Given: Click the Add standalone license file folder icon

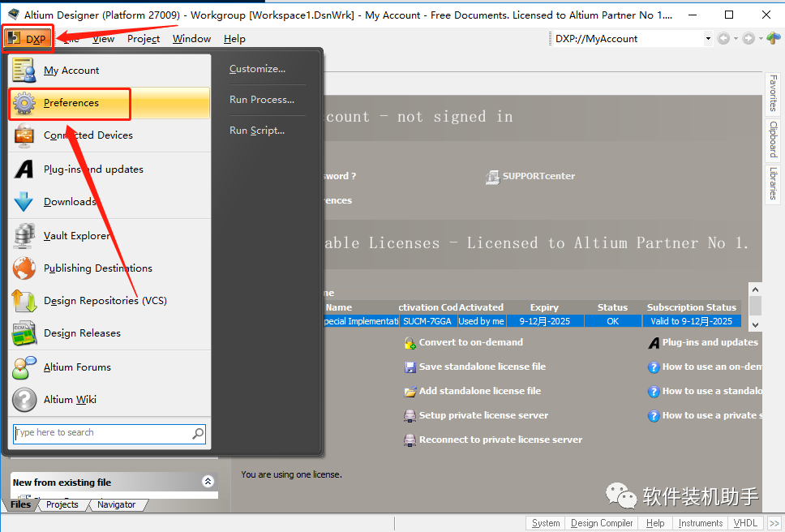Looking at the screenshot, I should point(410,392).
